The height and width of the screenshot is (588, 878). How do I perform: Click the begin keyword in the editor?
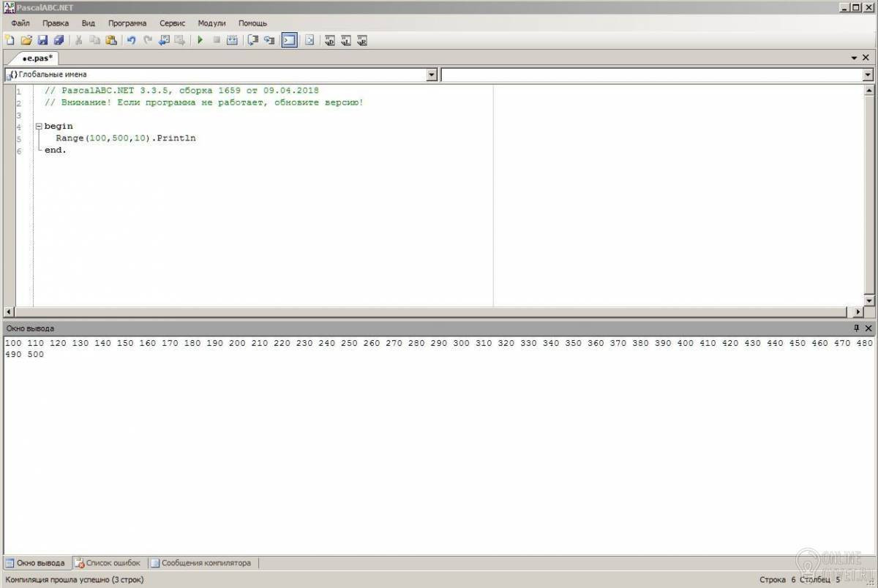point(59,127)
